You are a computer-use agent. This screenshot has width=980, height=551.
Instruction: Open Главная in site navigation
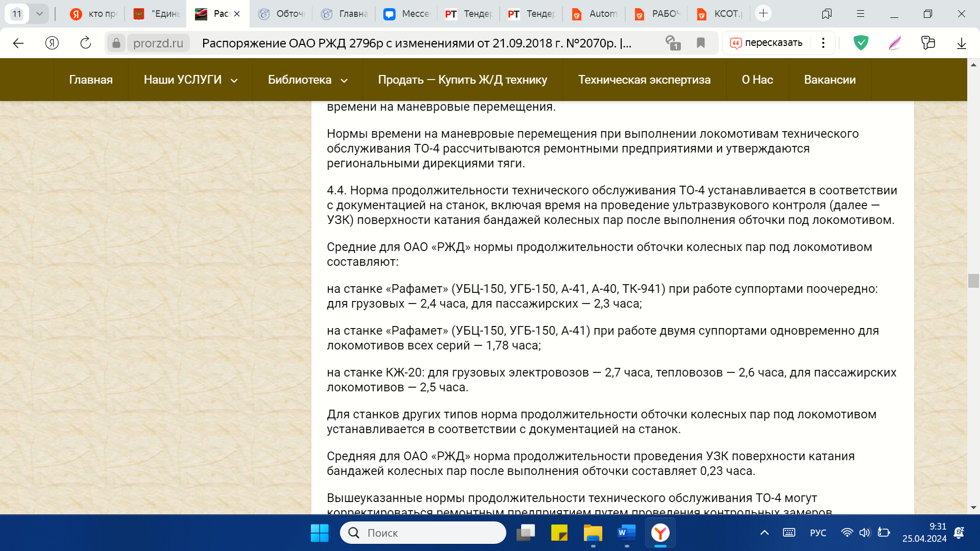pyautogui.click(x=91, y=80)
